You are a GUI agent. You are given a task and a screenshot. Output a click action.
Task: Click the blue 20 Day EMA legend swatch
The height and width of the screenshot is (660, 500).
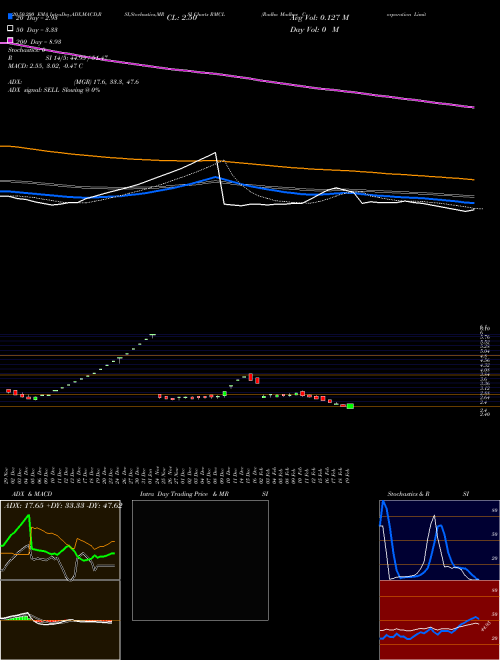(x=10, y=17)
